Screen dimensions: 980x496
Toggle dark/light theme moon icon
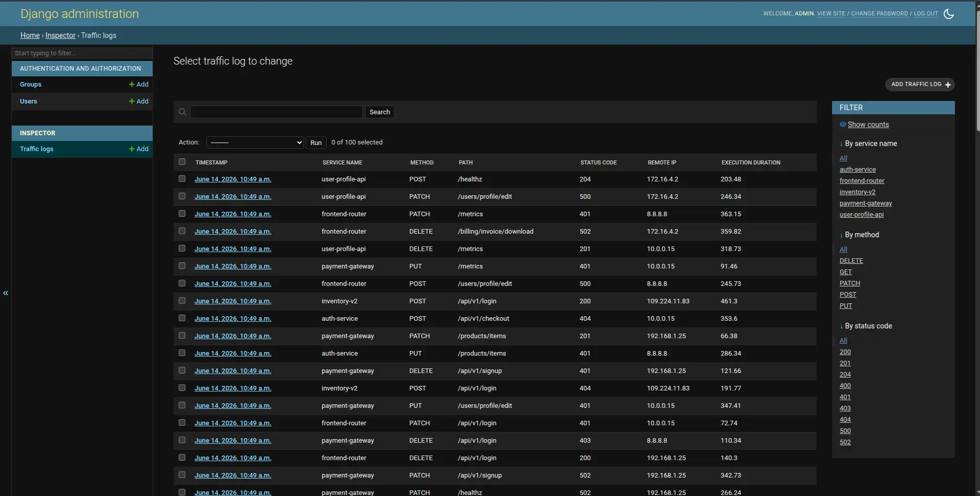click(x=949, y=14)
